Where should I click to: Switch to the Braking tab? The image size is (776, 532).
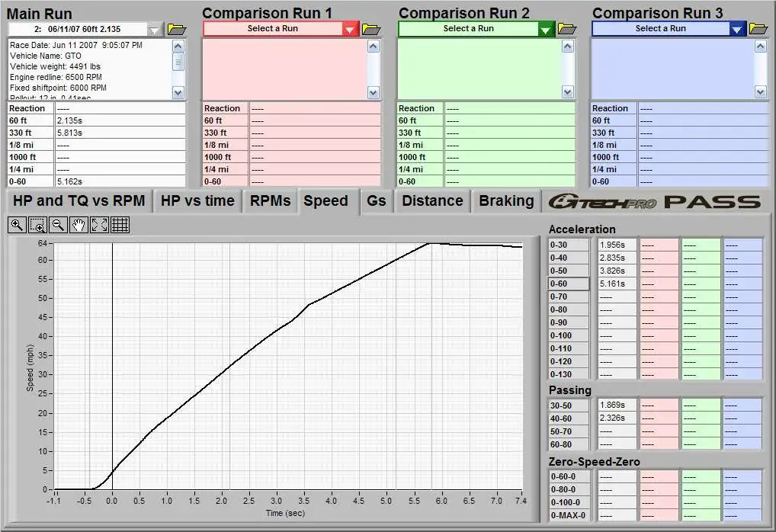coord(506,201)
